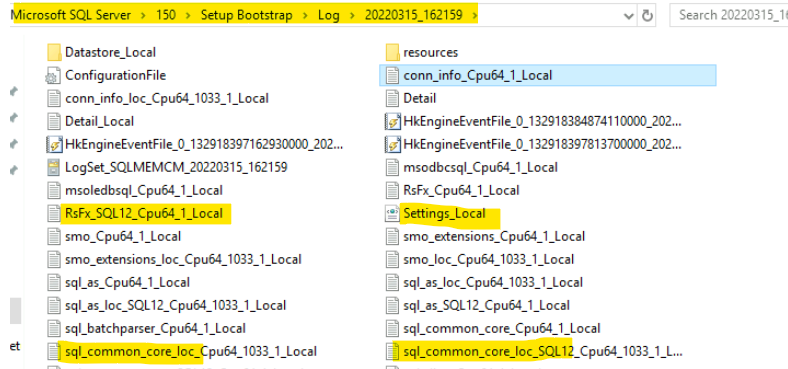This screenshot has height=369, width=788.
Task: Go to 150 folder in address path
Action: coord(166,16)
